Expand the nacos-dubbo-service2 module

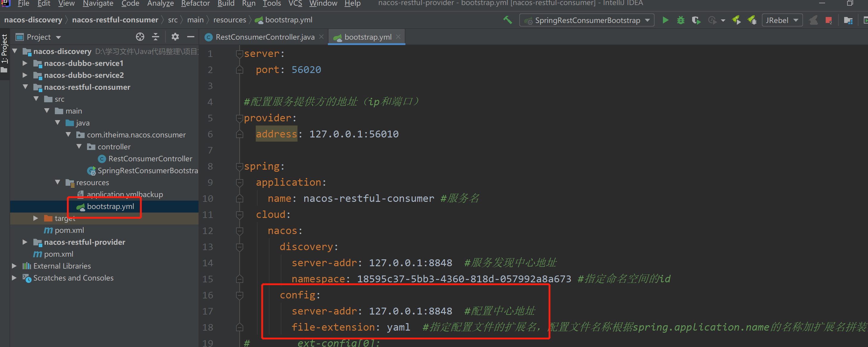click(25, 75)
